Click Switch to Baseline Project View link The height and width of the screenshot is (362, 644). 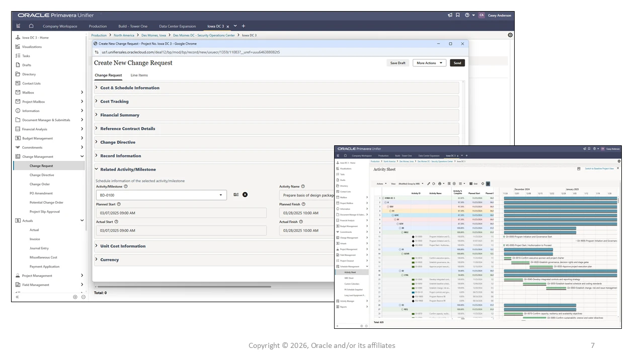click(599, 168)
